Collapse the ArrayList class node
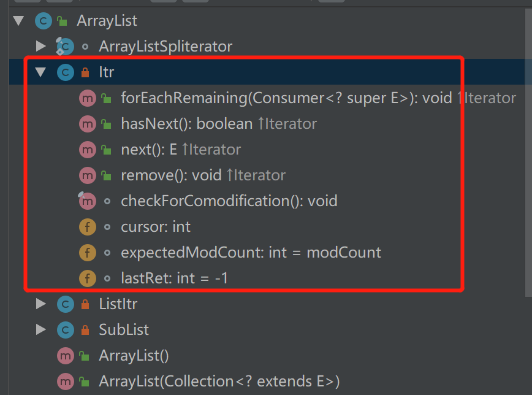This screenshot has height=395, width=532. tap(19, 21)
